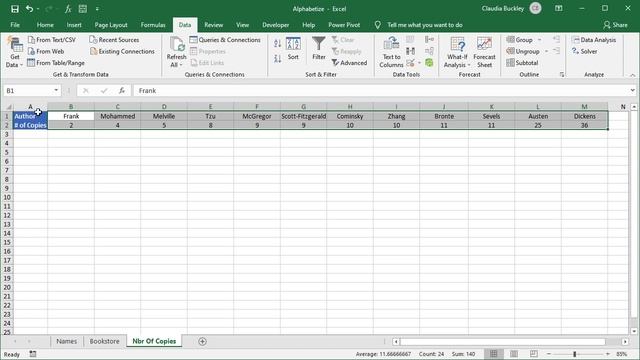Open the File tab
The image size is (640, 360).
pos(15,25)
